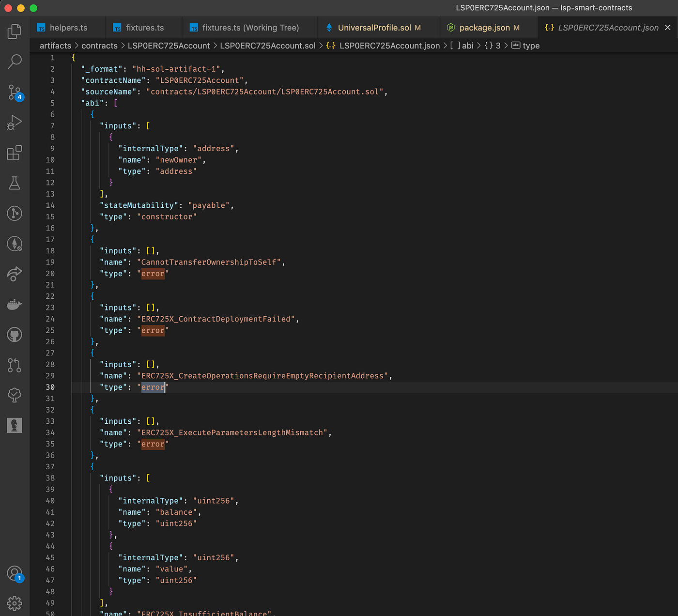The height and width of the screenshot is (616, 678).
Task: Open the GitHub view in activity bar
Action: [15, 335]
